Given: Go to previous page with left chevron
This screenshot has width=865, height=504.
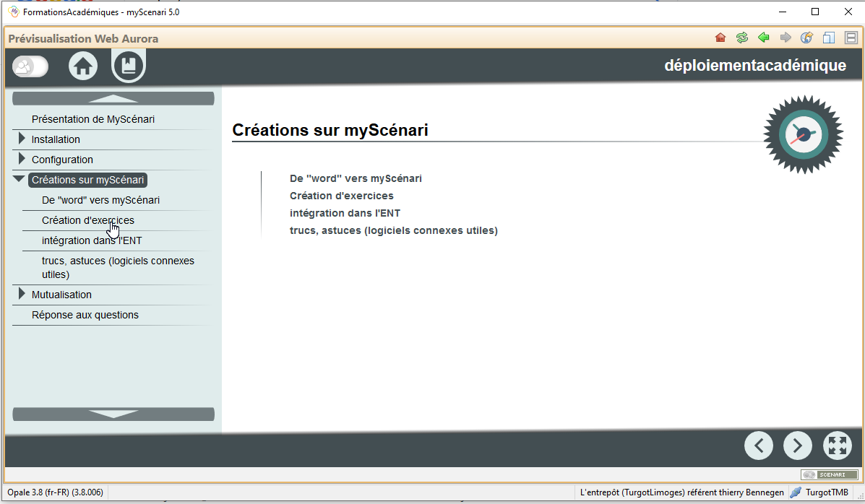Looking at the screenshot, I should (759, 446).
